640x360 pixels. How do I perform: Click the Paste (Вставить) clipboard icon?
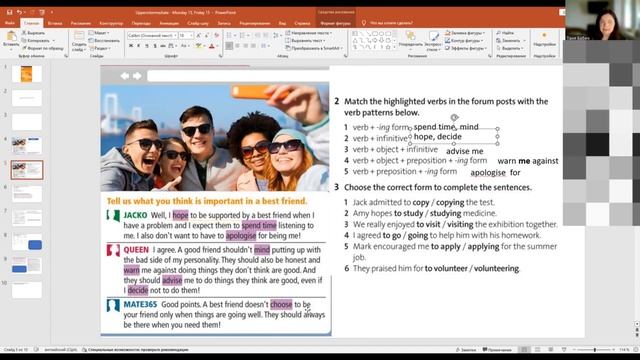pyautogui.click(x=11, y=36)
